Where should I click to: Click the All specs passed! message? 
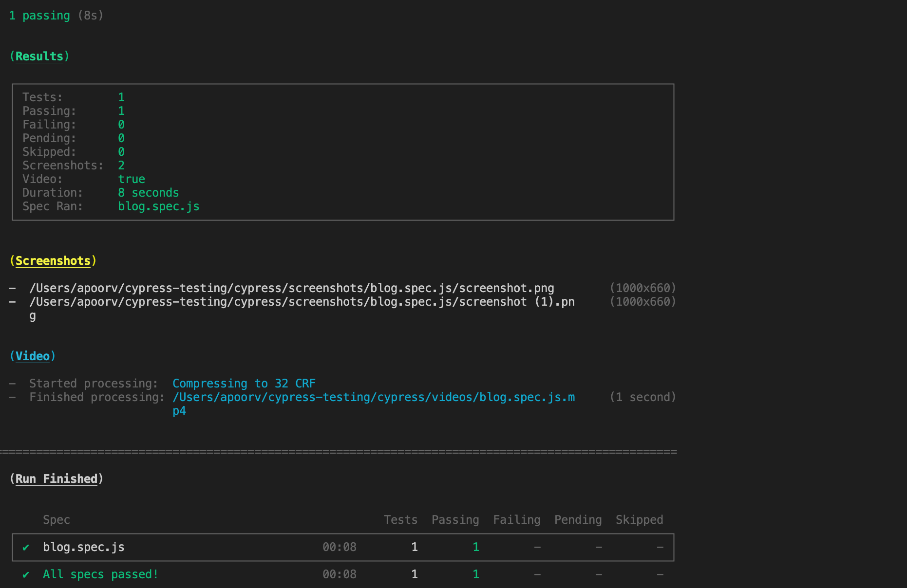click(x=100, y=574)
